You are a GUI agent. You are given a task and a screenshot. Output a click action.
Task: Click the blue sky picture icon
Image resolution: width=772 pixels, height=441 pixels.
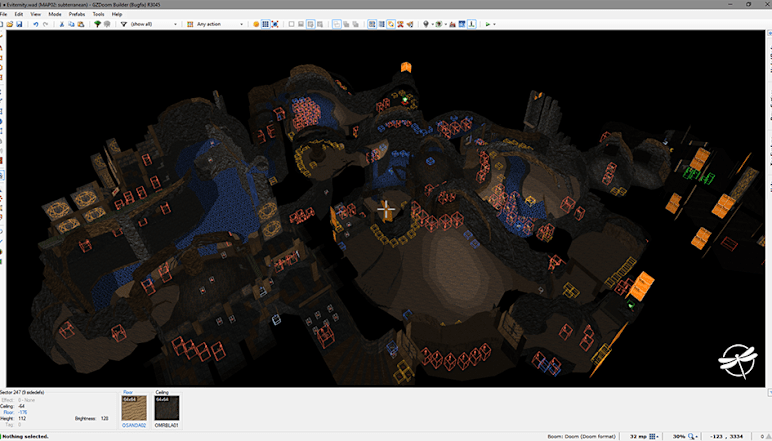coord(462,24)
